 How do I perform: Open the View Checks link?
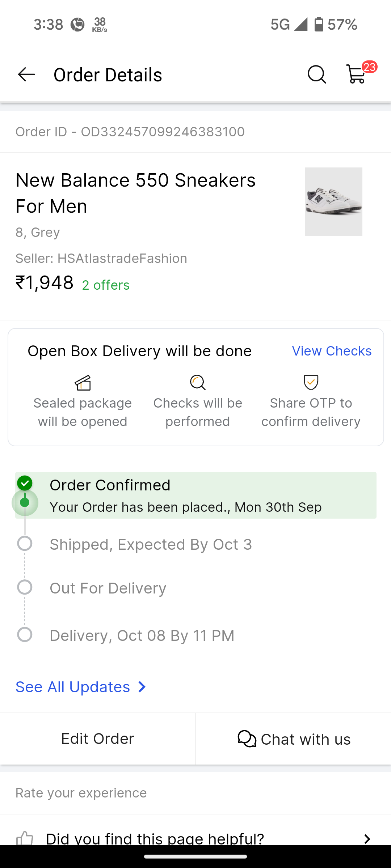click(332, 351)
